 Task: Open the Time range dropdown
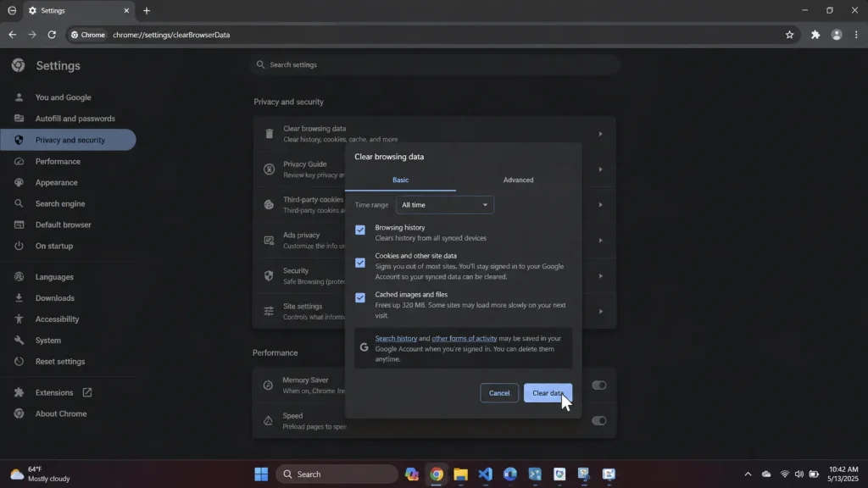[x=444, y=205]
